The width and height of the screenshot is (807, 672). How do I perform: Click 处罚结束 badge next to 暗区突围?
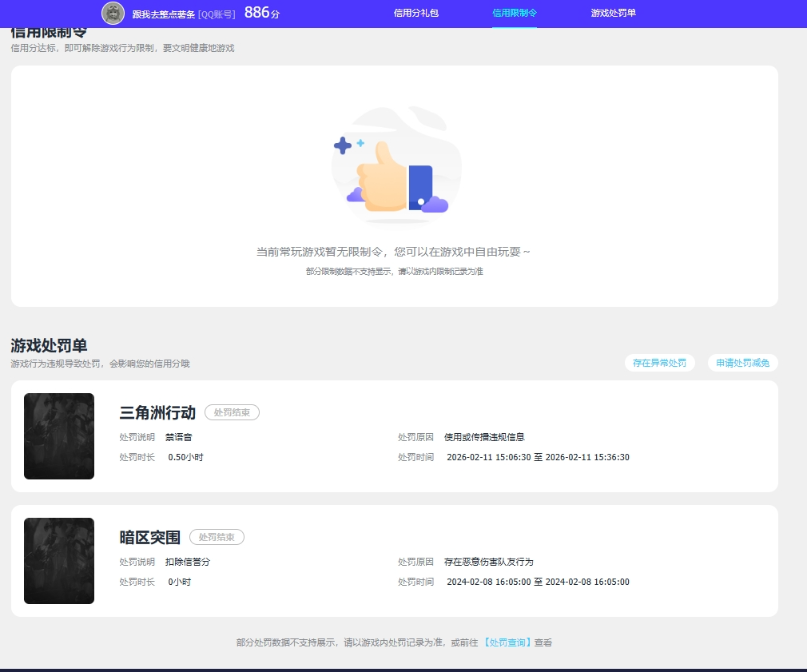tap(217, 537)
